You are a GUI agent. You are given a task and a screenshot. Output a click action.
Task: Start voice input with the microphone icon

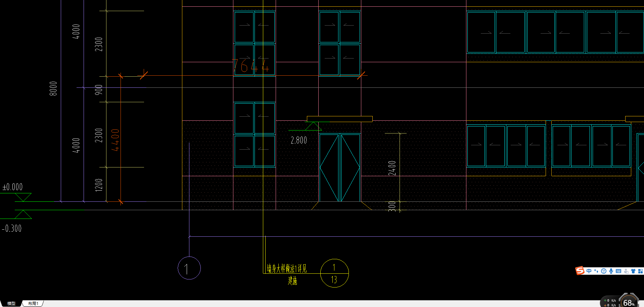611,271
